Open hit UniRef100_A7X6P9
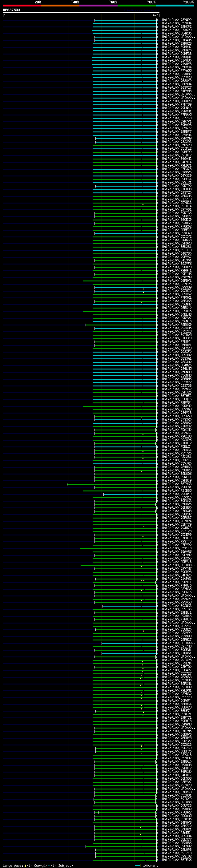Screen dimensions: 197x868 pyautogui.click(x=176, y=30)
